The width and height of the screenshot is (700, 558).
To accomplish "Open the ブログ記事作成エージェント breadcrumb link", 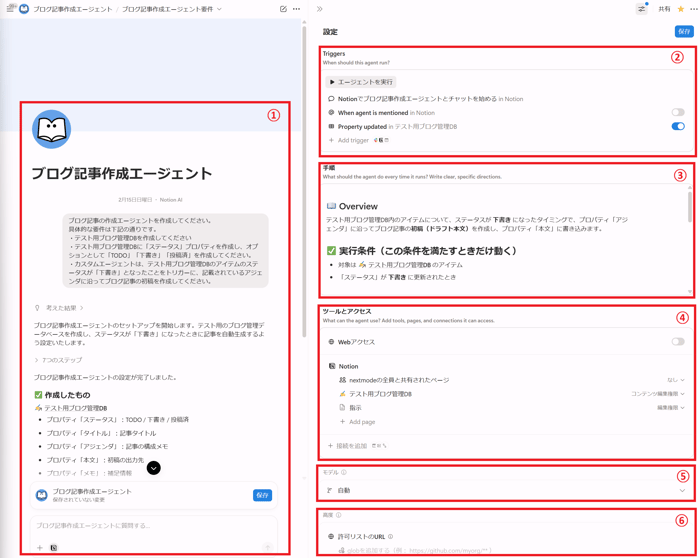I will [72, 9].
